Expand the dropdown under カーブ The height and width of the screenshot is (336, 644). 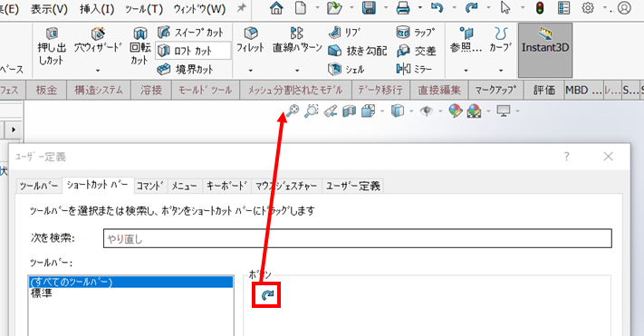(501, 71)
